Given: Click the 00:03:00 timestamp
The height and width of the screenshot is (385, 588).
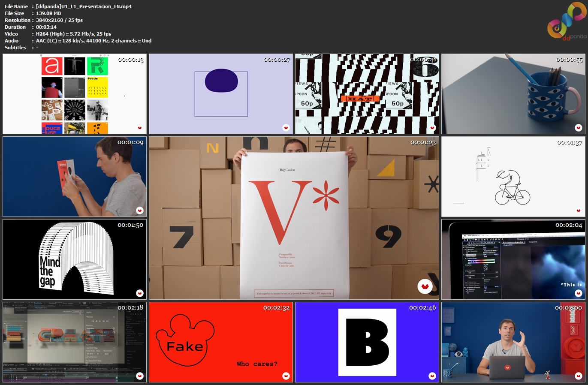Looking at the screenshot, I should tap(569, 307).
